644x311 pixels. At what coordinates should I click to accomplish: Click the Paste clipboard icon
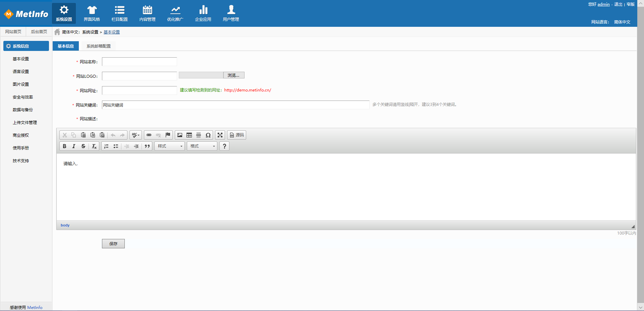(x=83, y=135)
